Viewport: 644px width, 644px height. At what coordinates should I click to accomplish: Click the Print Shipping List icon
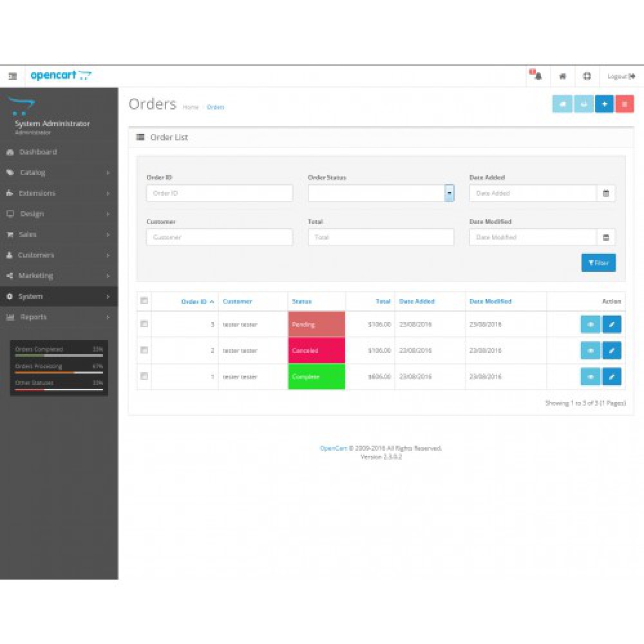pos(583,103)
